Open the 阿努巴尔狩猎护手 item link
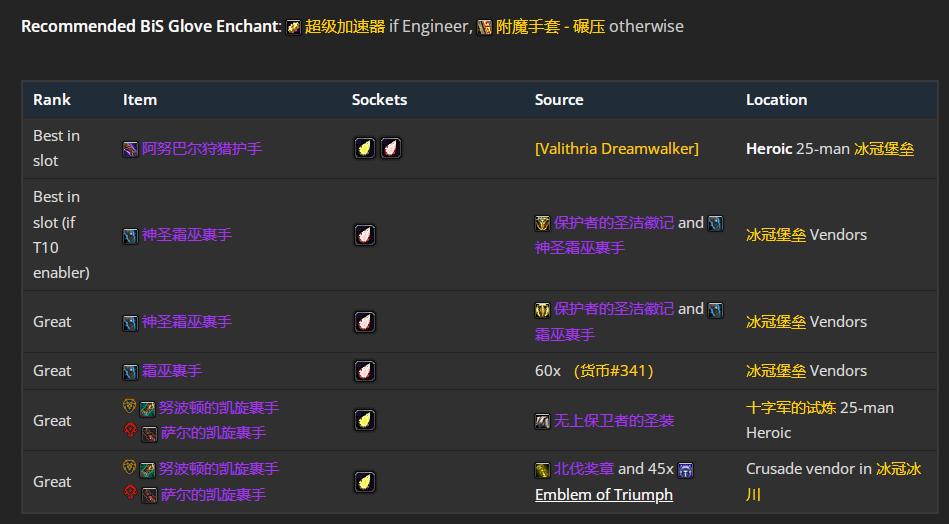Viewport: 949px width, 524px height. click(x=202, y=149)
